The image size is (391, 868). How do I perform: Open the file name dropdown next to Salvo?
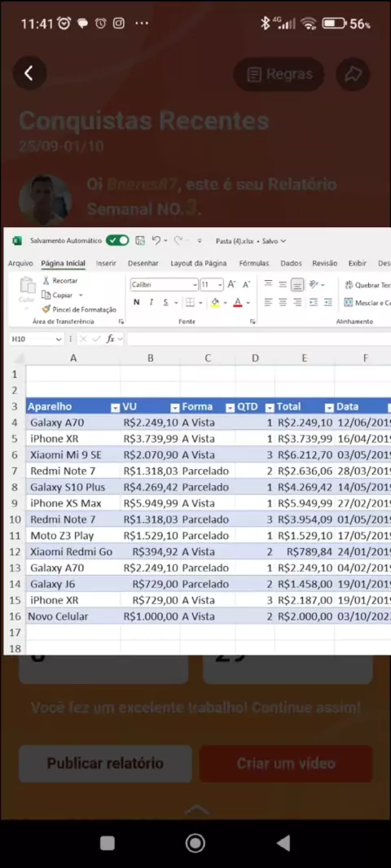tap(283, 241)
